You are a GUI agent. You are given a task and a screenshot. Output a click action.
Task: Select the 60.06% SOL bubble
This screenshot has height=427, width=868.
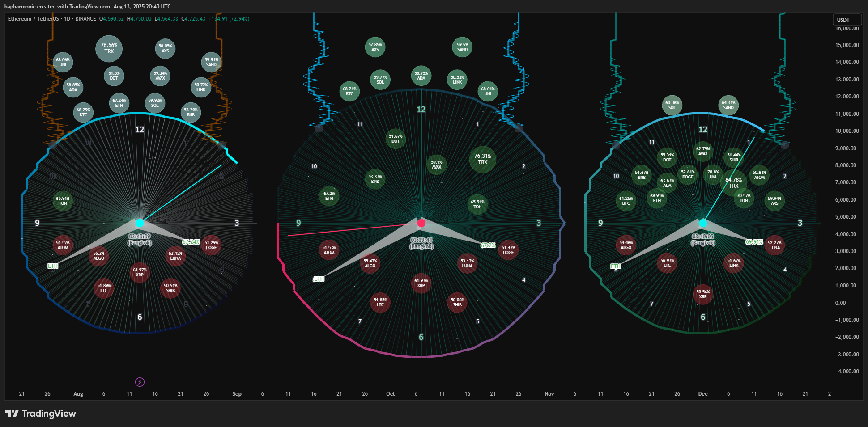[x=672, y=105]
